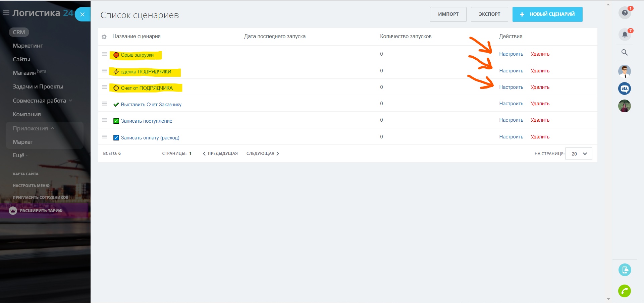
Task: Click the Следующая pagination link
Action: 263,154
